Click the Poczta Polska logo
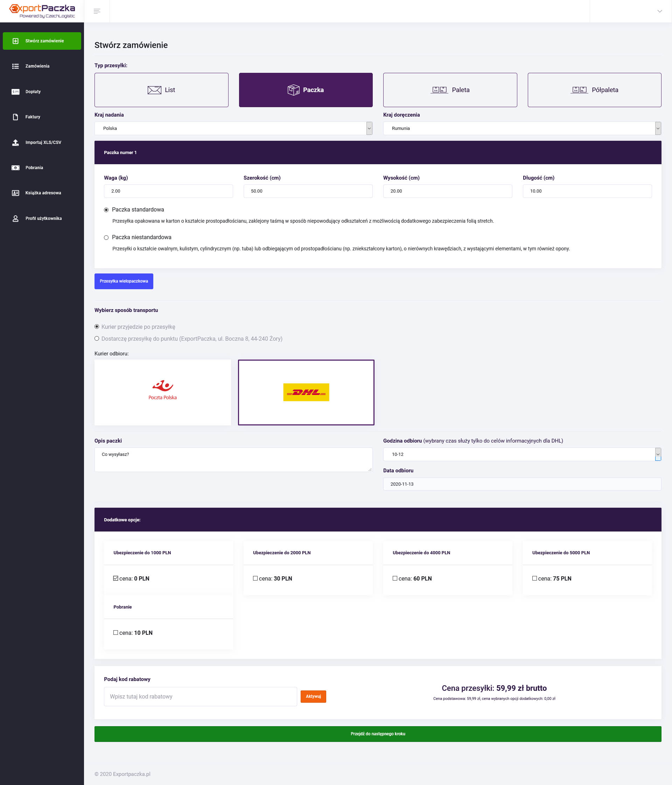672x785 pixels. (x=162, y=390)
